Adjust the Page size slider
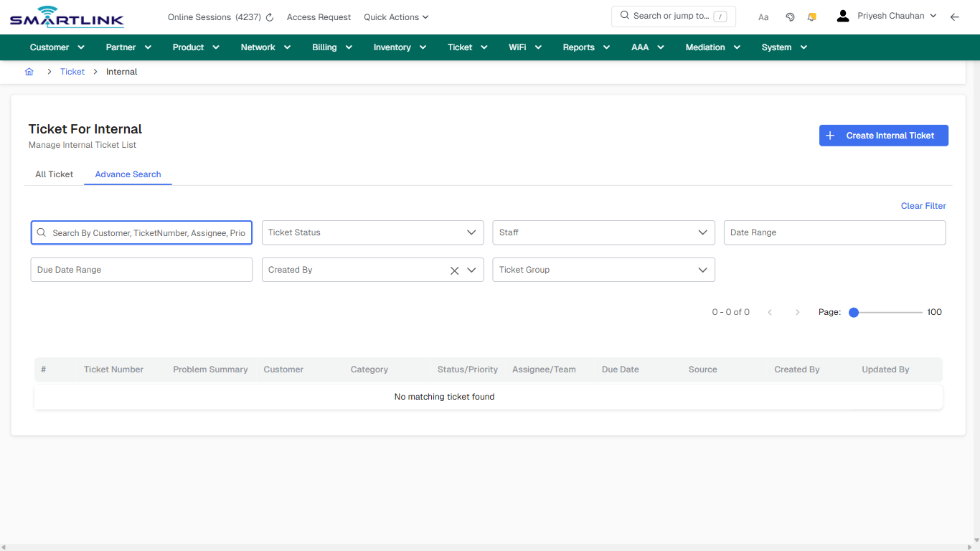The height and width of the screenshot is (551, 980). pos(853,312)
